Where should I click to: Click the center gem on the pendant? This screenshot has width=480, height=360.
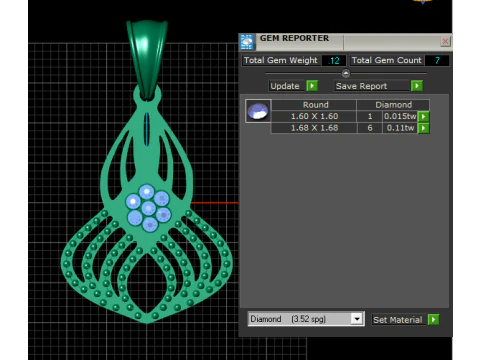[148, 209]
